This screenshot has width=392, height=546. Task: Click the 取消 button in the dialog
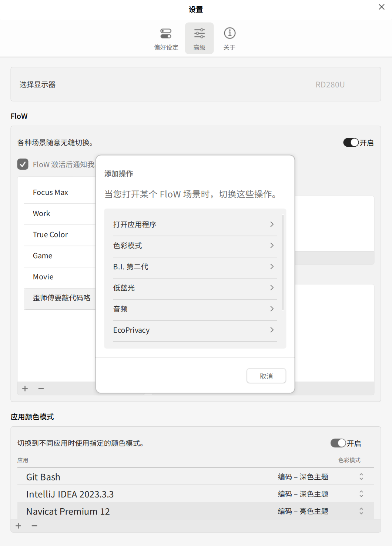coord(266,376)
